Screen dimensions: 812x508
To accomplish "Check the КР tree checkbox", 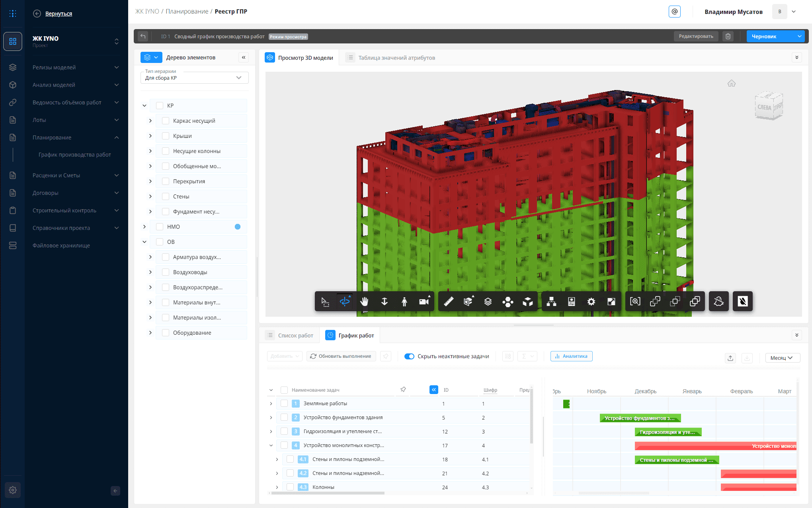I will pos(160,106).
